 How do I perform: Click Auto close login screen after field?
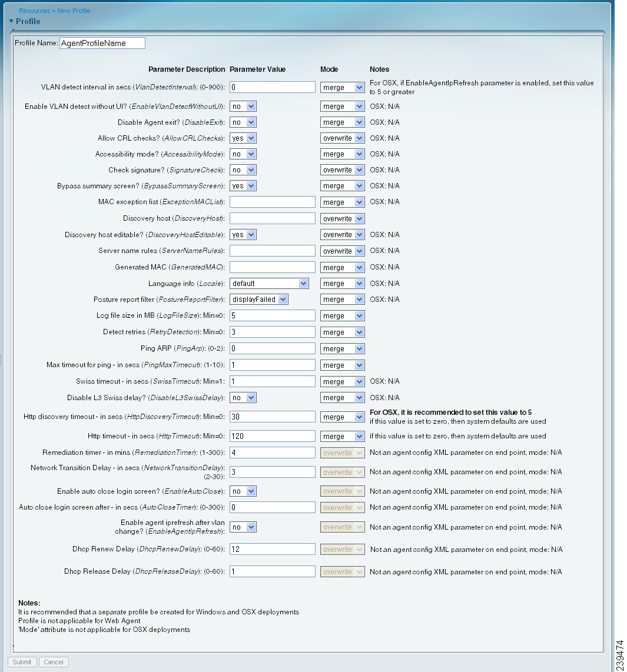pos(273,507)
